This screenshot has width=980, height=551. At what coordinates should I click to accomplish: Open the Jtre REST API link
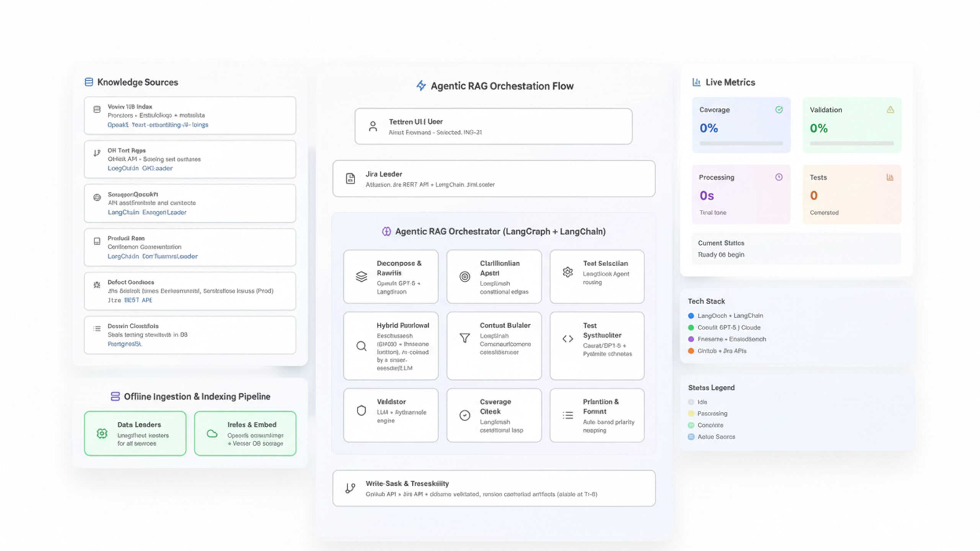pos(130,300)
